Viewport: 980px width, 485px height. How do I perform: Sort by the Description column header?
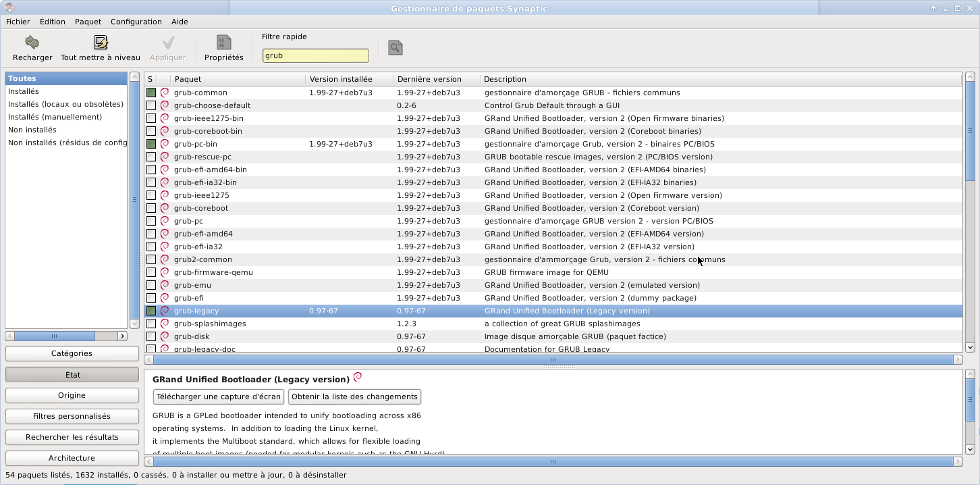tap(722, 79)
